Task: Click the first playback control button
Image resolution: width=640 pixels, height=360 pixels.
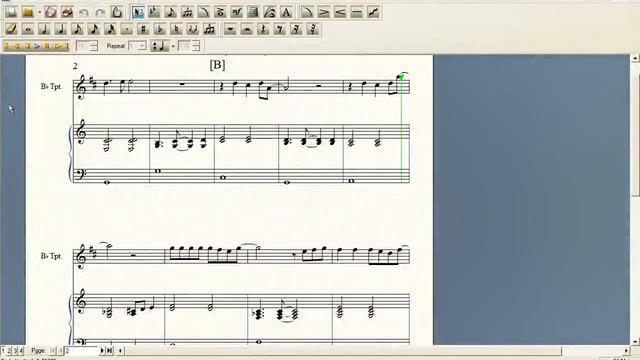Action: [x=7, y=46]
